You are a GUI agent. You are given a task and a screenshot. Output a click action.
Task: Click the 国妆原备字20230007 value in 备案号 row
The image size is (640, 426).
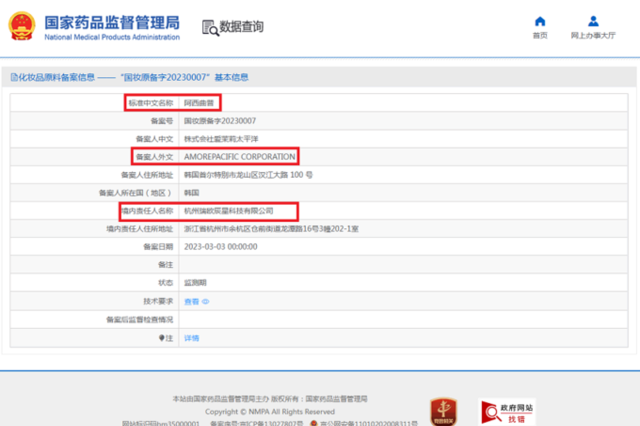220,121
